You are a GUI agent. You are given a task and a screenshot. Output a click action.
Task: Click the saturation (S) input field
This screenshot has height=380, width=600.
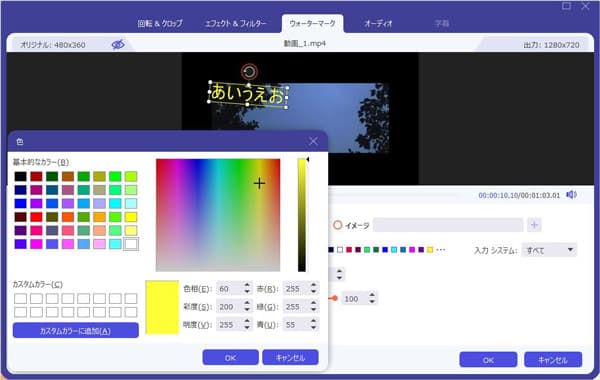229,307
